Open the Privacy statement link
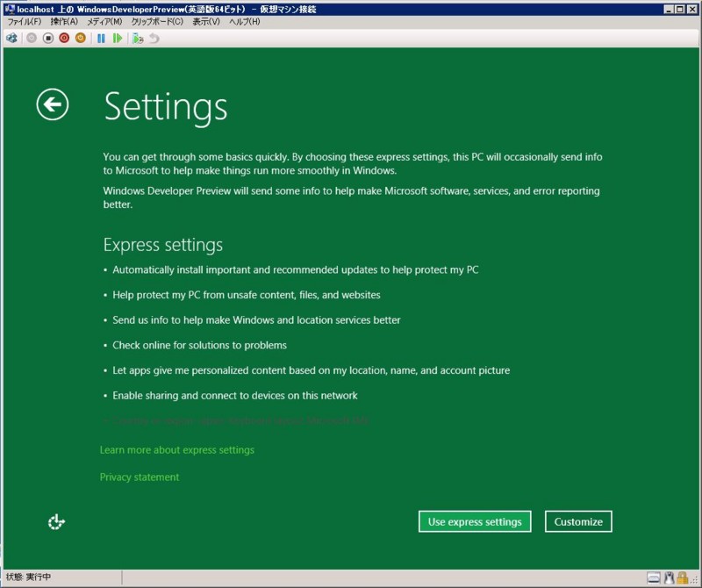The image size is (702, 588). [x=140, y=477]
